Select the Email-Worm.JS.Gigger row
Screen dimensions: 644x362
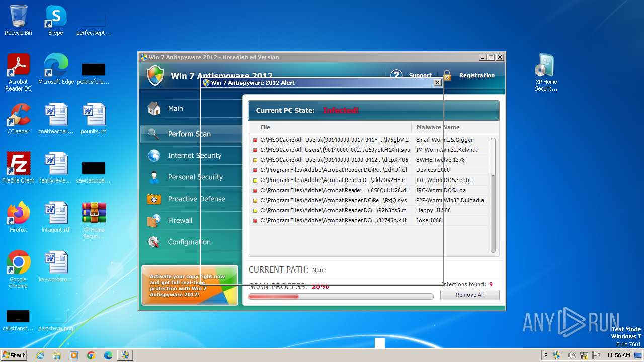(x=369, y=140)
